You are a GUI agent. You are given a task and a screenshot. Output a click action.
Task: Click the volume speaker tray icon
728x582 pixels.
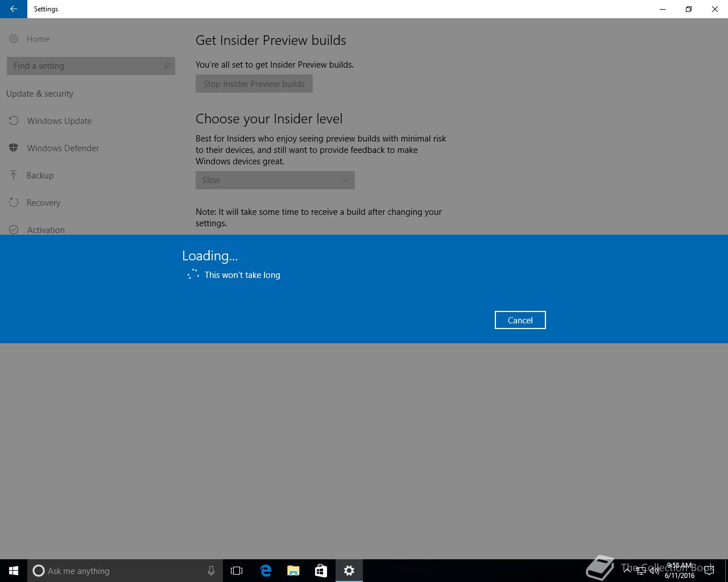click(x=654, y=571)
